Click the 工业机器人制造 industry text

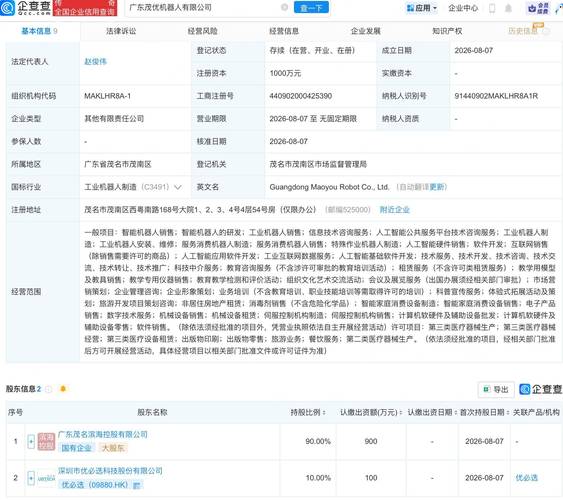pyautogui.click(x=110, y=187)
